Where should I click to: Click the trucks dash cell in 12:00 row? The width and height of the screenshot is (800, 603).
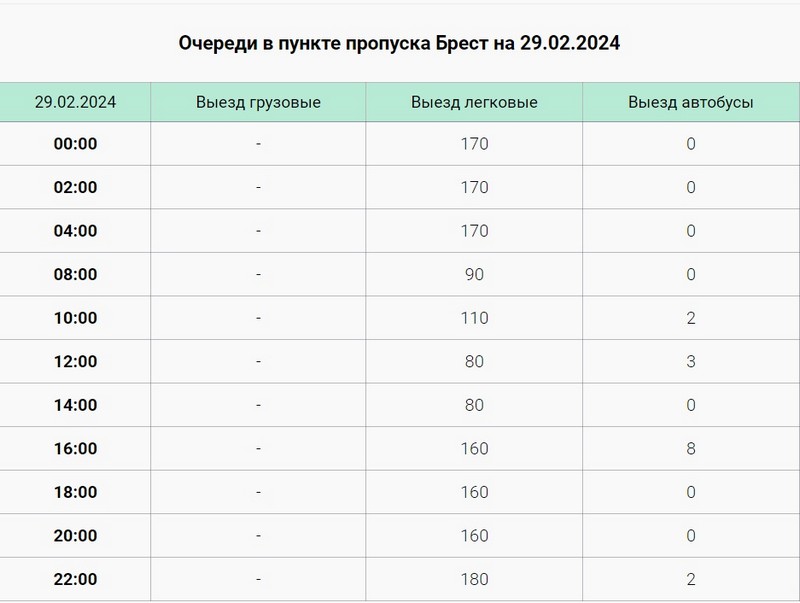pos(258,361)
